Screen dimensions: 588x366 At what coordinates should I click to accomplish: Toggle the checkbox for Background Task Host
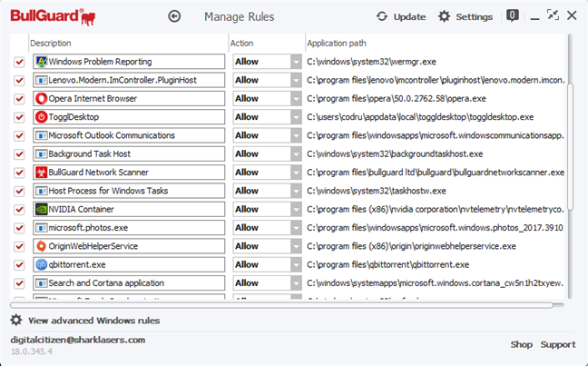tap(19, 153)
